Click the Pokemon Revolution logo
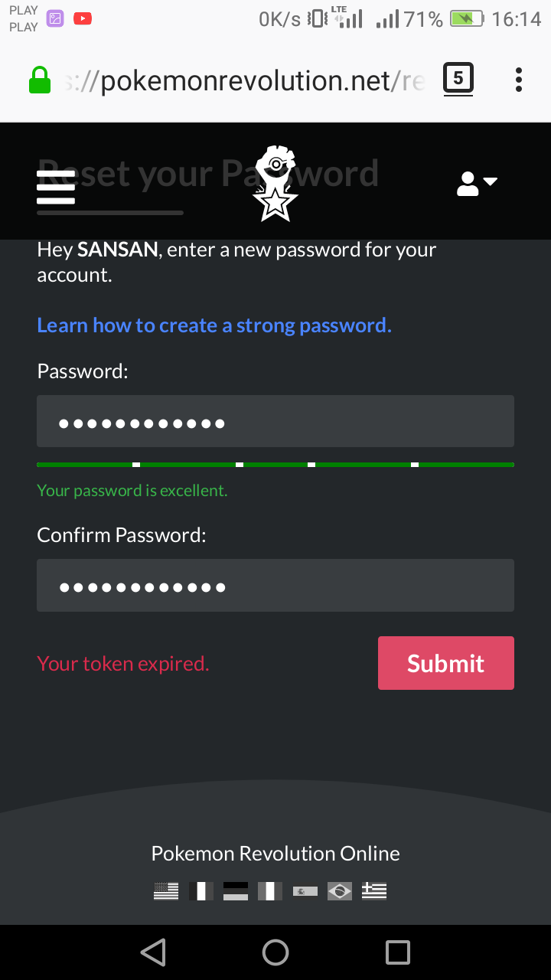Viewport: 551px width, 980px height. click(x=275, y=184)
